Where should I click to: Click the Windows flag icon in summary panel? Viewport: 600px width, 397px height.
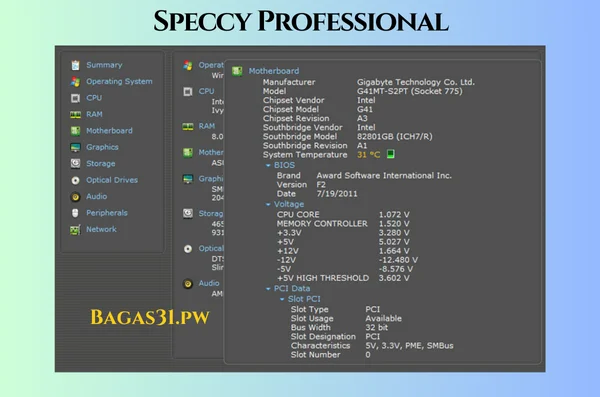(x=188, y=65)
